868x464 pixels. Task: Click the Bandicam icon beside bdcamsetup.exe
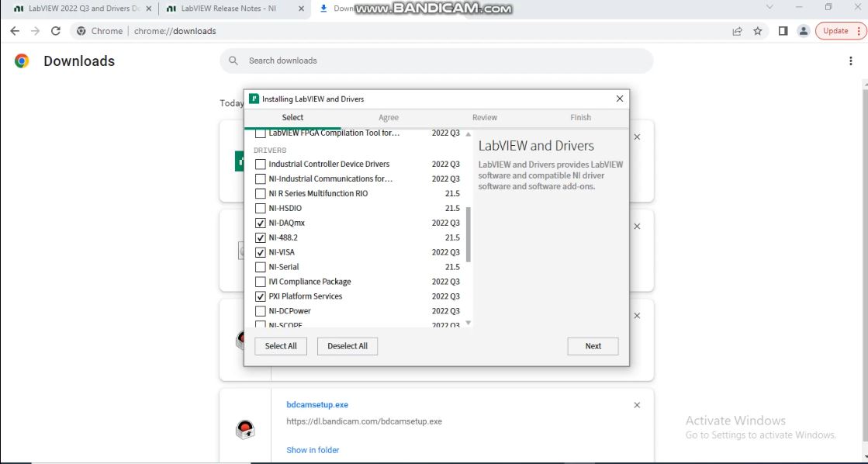[x=245, y=429]
